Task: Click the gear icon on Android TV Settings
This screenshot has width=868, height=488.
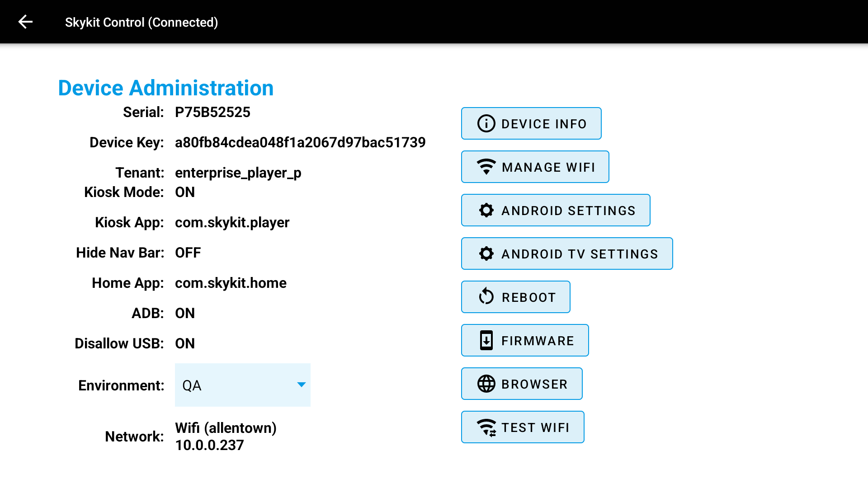Action: (x=486, y=253)
